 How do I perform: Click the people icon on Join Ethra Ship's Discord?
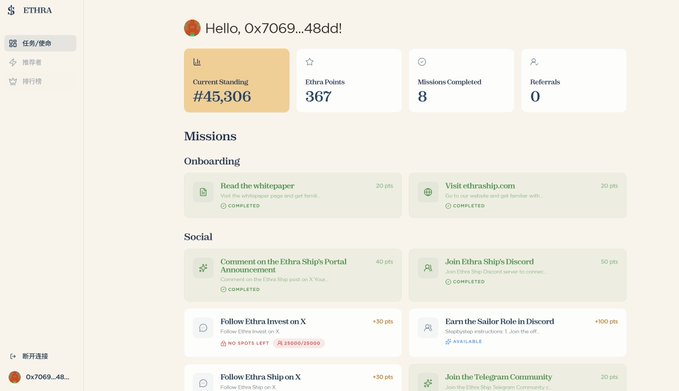(428, 268)
